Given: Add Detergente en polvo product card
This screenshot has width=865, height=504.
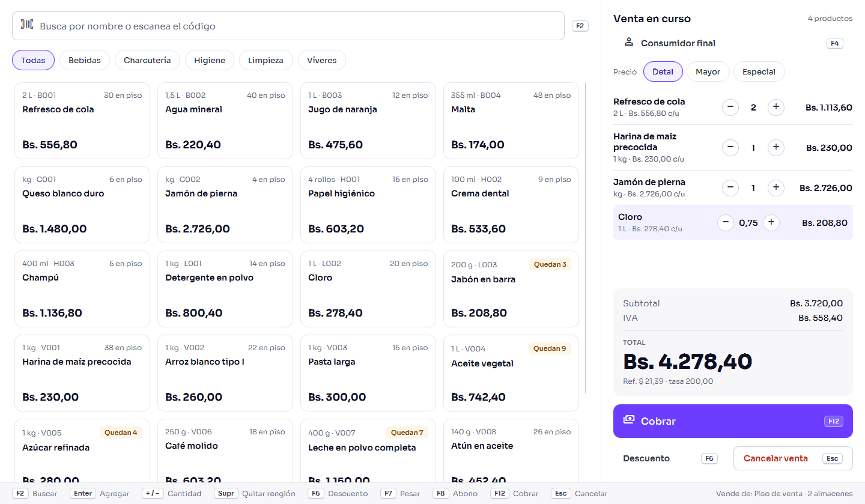Looking at the screenshot, I should click(225, 289).
